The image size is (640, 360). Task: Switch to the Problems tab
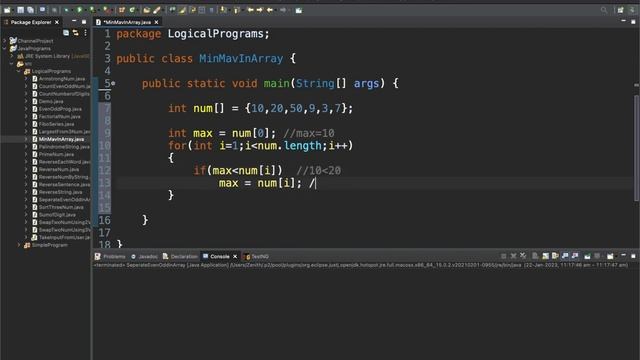pyautogui.click(x=110, y=256)
